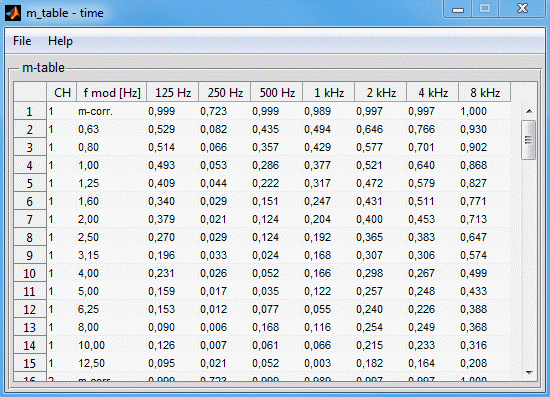Minimize the m_table window
550x397 pixels.
point(458,9)
